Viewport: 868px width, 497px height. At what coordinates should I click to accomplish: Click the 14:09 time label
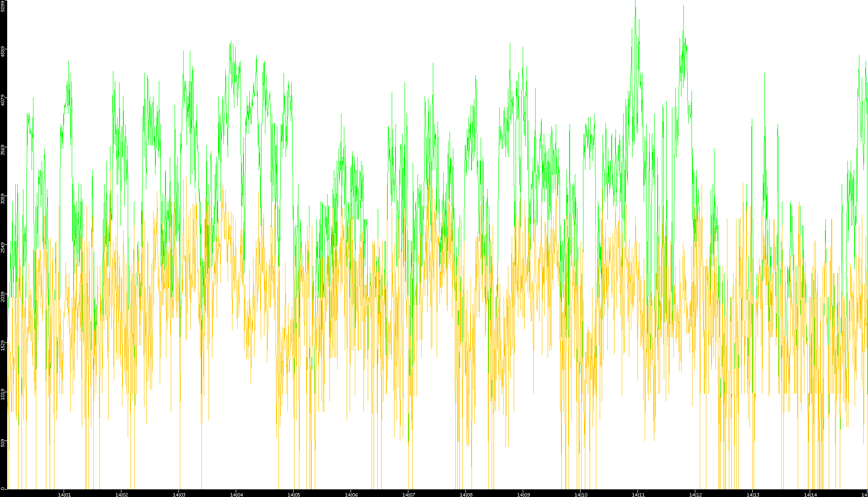coord(523,494)
